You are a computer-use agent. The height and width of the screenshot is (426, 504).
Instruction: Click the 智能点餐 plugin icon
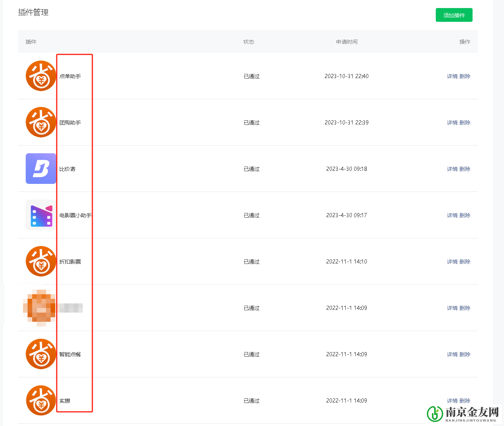(x=41, y=354)
